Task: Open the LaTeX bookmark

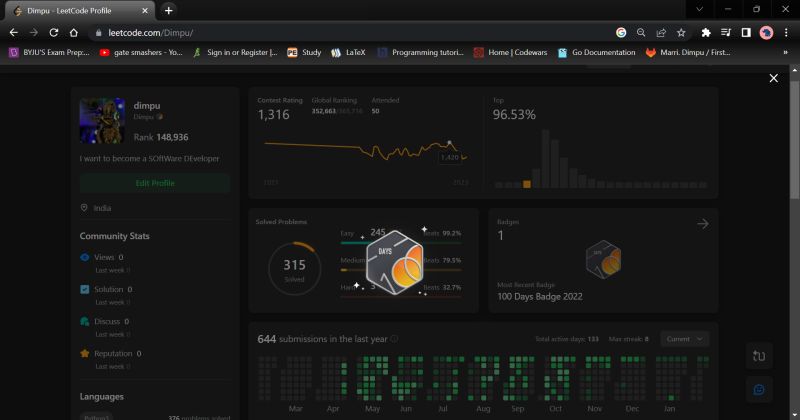Action: [348, 52]
